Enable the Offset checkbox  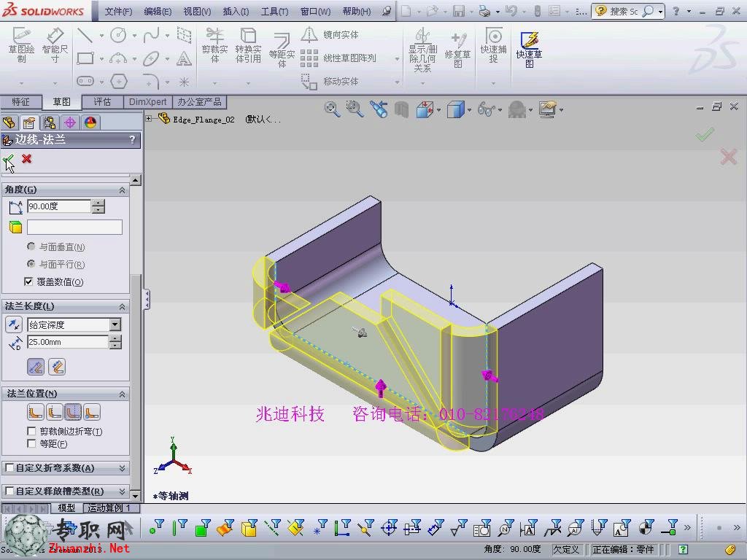click(31, 444)
